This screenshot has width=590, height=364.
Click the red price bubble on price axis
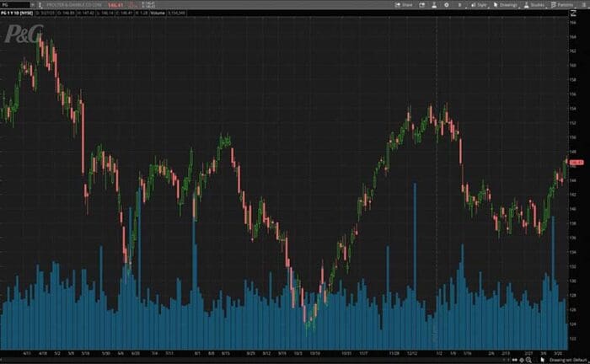click(x=577, y=163)
